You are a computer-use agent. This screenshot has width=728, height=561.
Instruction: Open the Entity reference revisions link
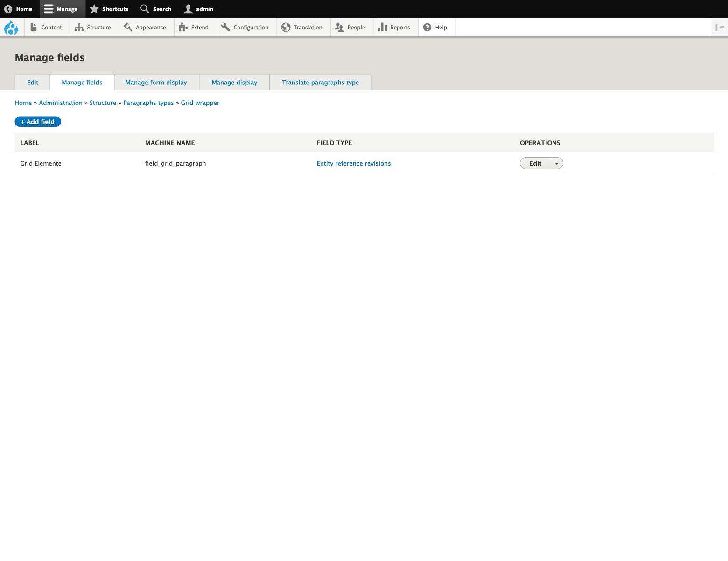(x=353, y=163)
